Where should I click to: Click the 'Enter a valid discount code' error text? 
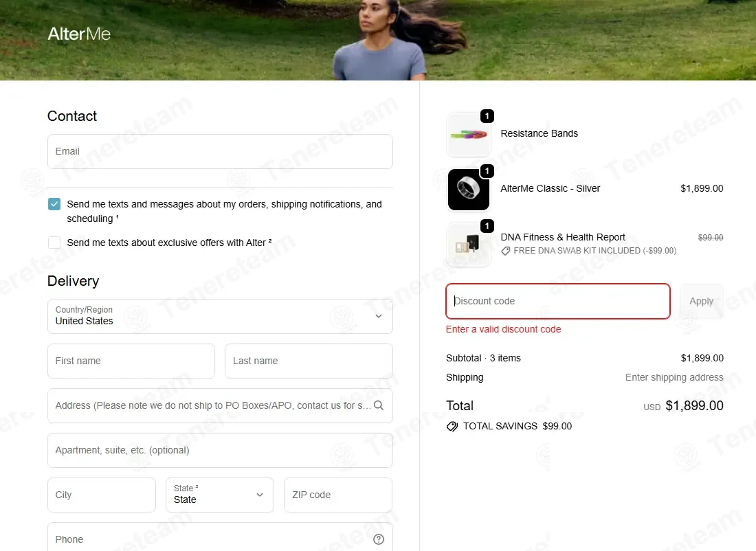pyautogui.click(x=503, y=329)
